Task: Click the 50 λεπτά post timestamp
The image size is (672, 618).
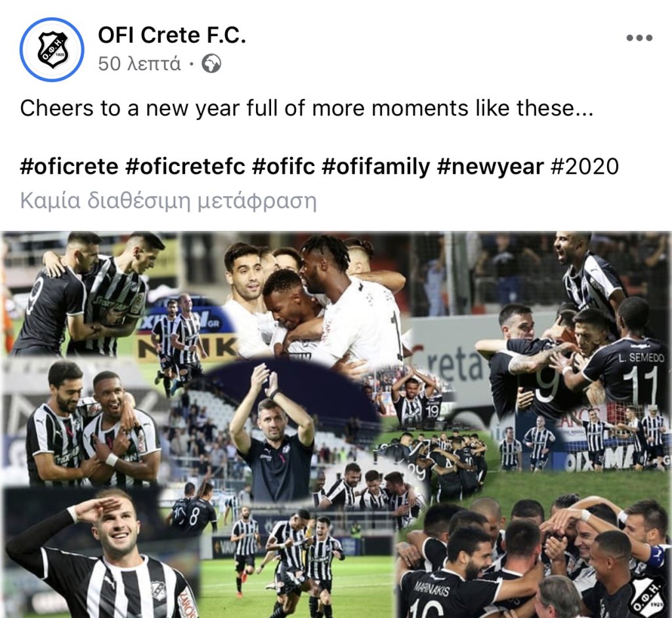Action: coord(139,64)
